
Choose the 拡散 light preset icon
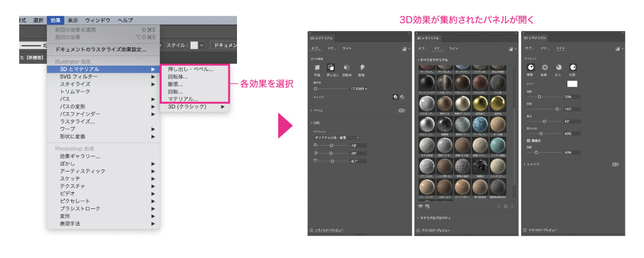(x=545, y=67)
